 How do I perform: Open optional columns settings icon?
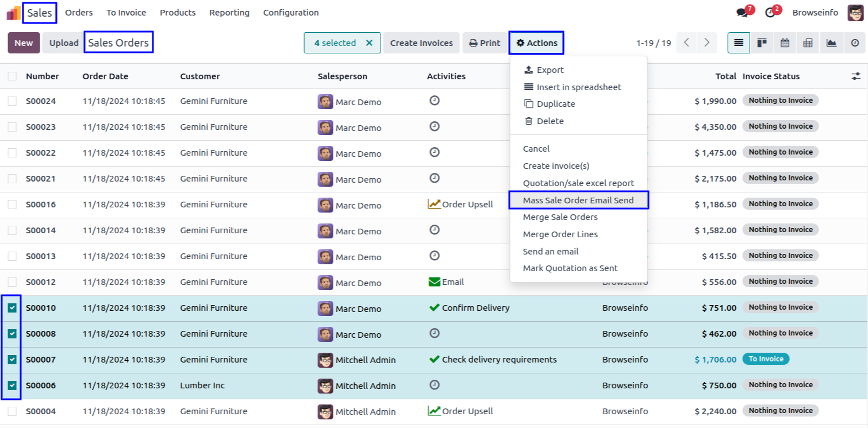coord(856,76)
